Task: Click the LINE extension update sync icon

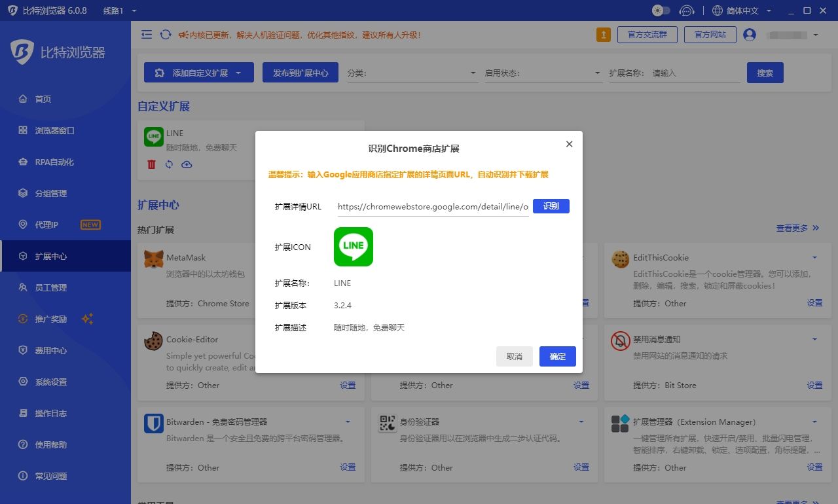Action: [x=169, y=164]
